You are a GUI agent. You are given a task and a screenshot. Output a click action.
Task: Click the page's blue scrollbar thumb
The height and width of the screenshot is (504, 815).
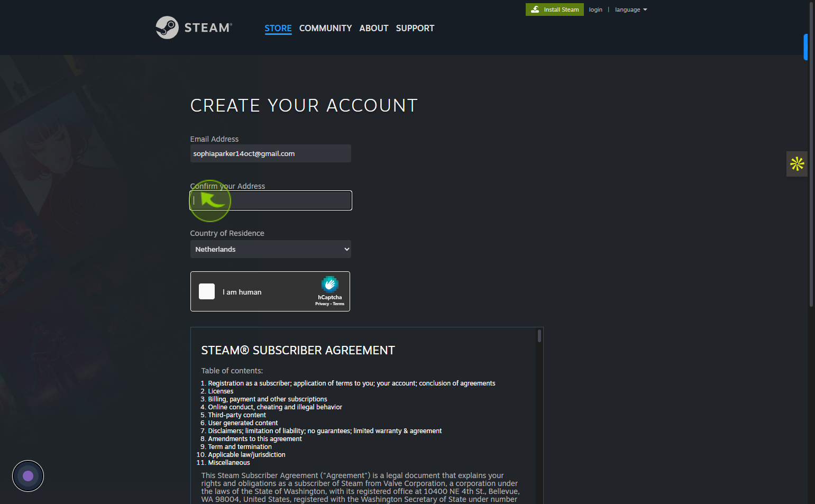click(x=805, y=47)
